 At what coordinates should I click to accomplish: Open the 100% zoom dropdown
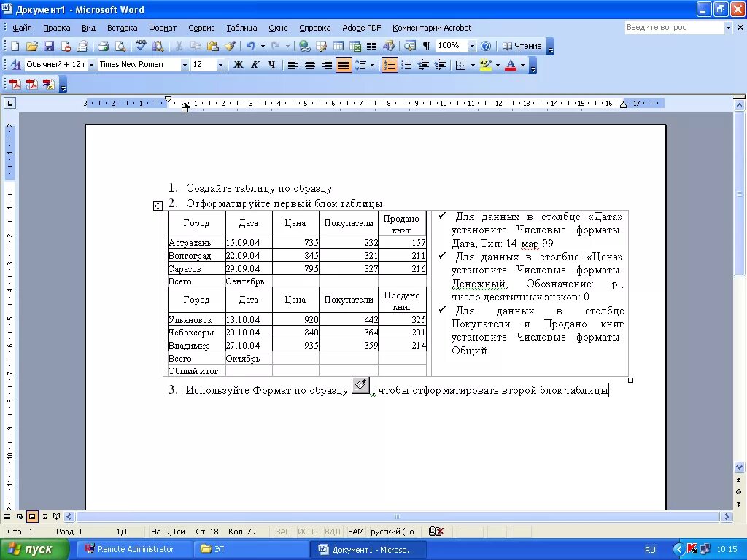pyautogui.click(x=472, y=46)
